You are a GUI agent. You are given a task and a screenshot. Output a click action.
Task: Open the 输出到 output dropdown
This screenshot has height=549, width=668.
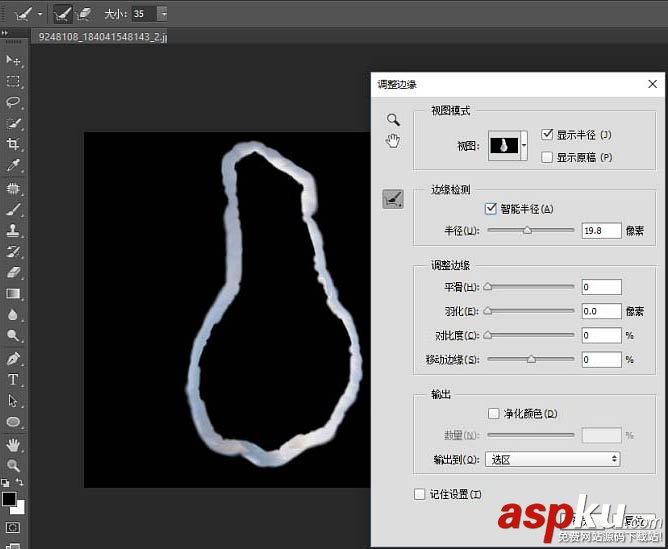(x=553, y=459)
